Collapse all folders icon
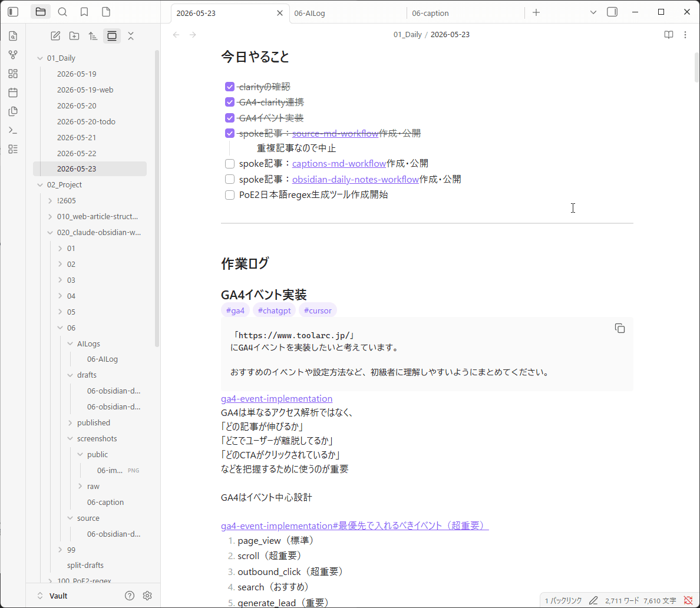Image resolution: width=700 pixels, height=608 pixels. [131, 36]
